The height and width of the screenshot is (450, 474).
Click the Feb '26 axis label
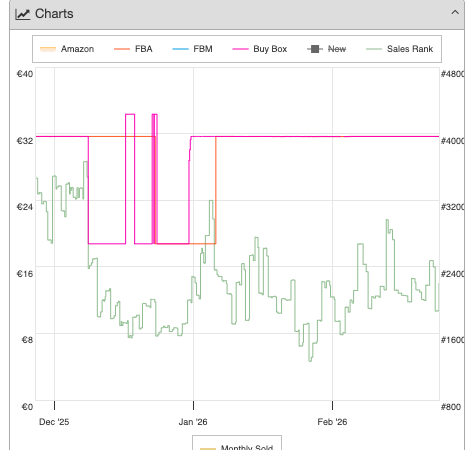tap(332, 422)
